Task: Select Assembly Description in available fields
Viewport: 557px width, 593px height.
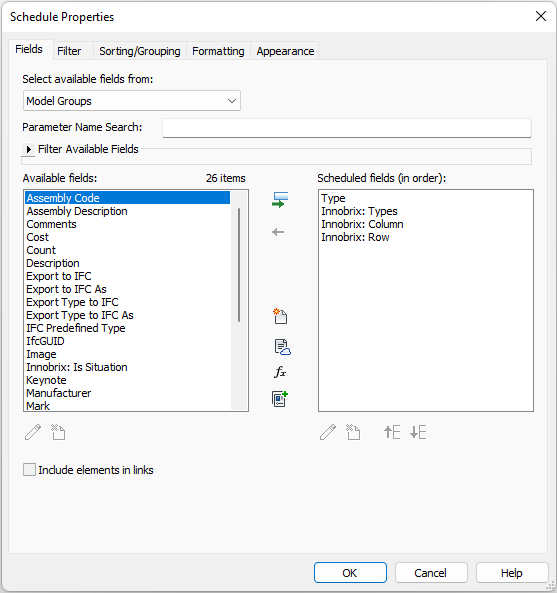Action: [127, 211]
